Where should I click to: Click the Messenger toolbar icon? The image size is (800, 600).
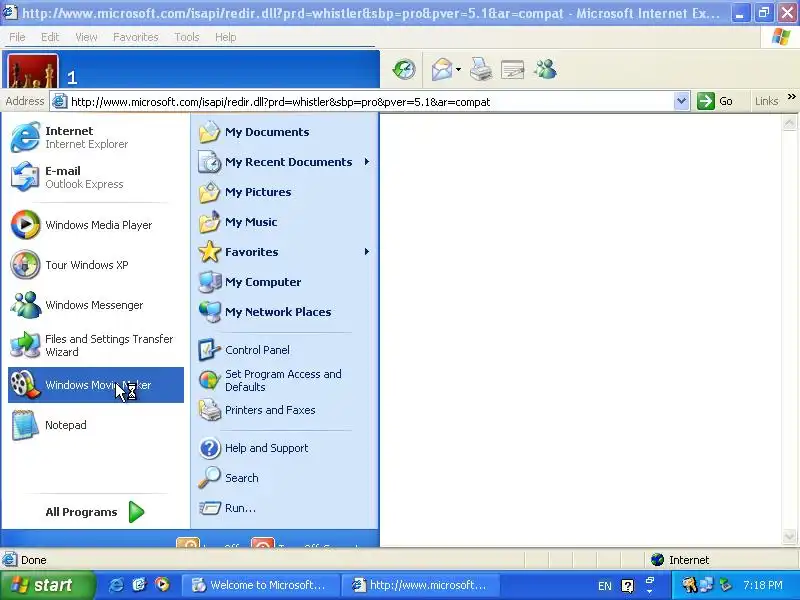coord(546,69)
